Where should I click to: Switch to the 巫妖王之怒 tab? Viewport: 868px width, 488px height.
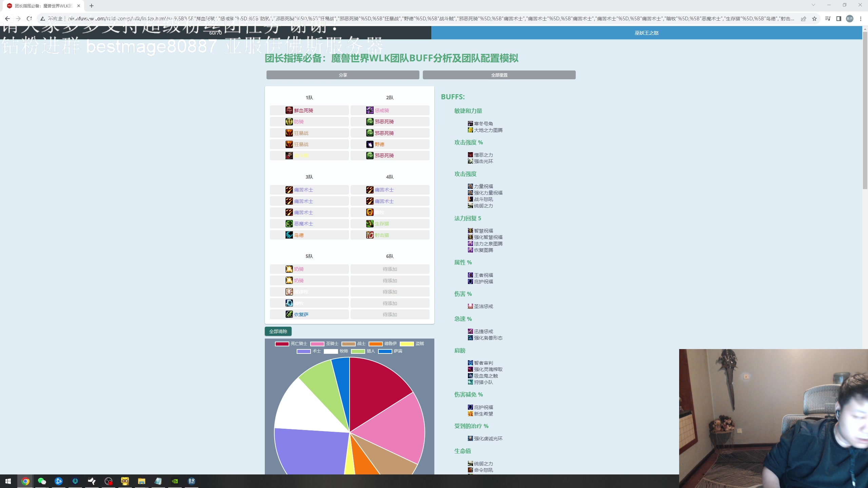[647, 33]
